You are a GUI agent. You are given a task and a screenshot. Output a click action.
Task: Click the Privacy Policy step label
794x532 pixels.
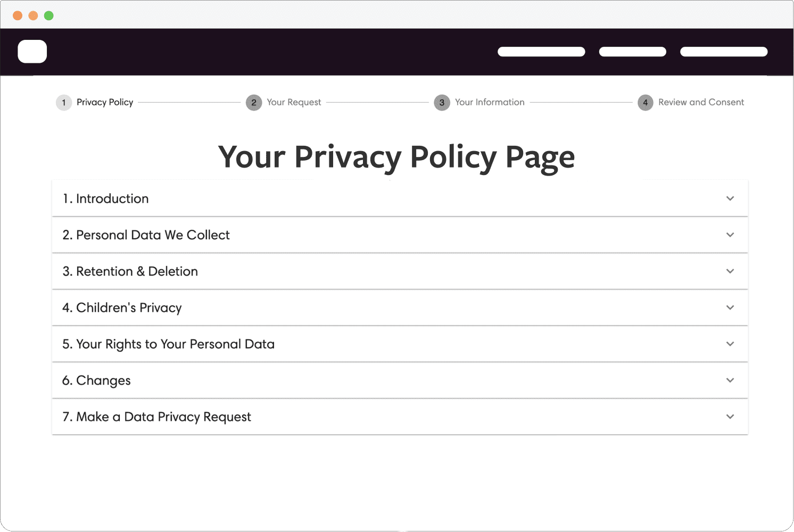105,102
